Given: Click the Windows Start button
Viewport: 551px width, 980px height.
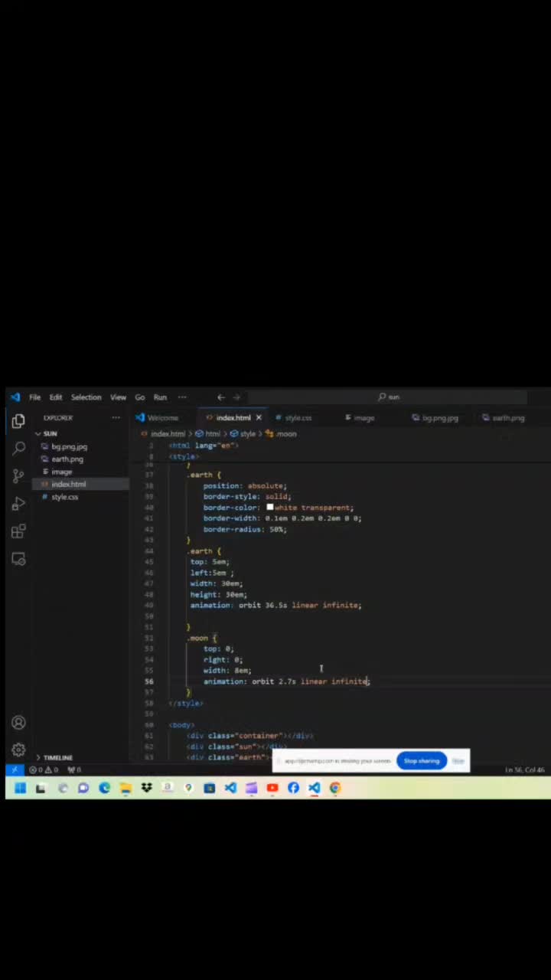Looking at the screenshot, I should [x=20, y=788].
